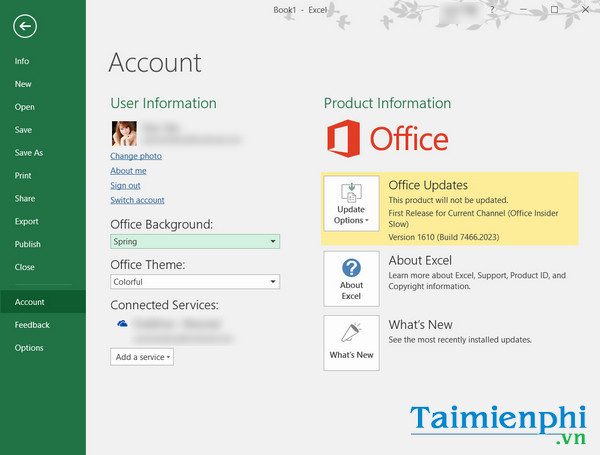Select Open in the sidebar

[24, 107]
